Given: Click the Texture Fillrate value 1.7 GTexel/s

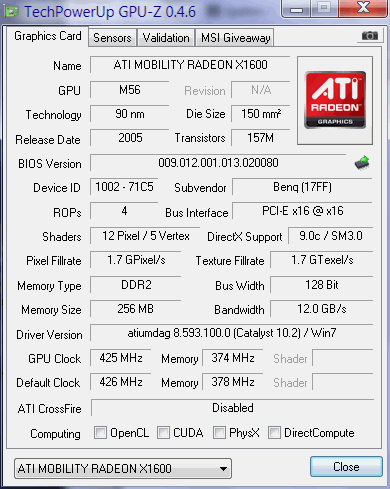Looking at the screenshot, I should pyautogui.click(x=322, y=260).
